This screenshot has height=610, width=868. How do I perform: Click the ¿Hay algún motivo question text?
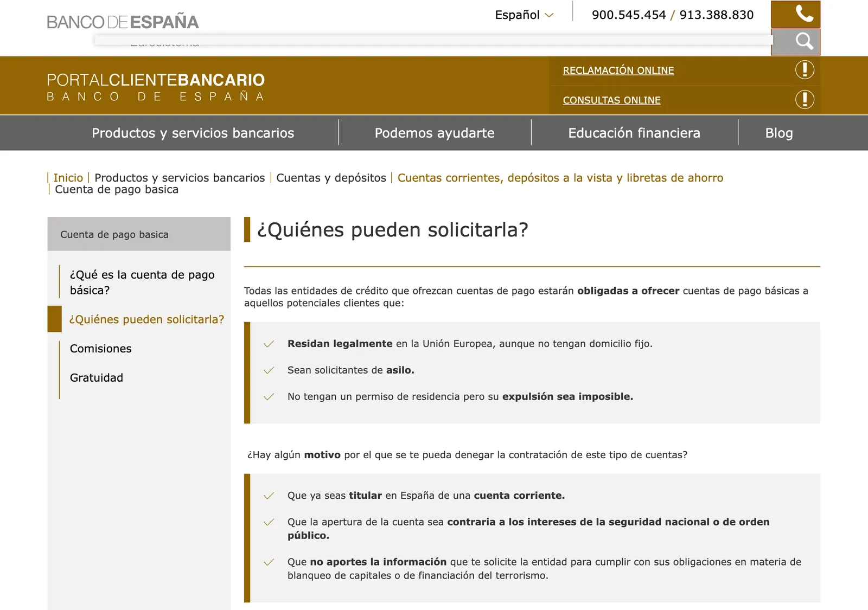point(467,455)
